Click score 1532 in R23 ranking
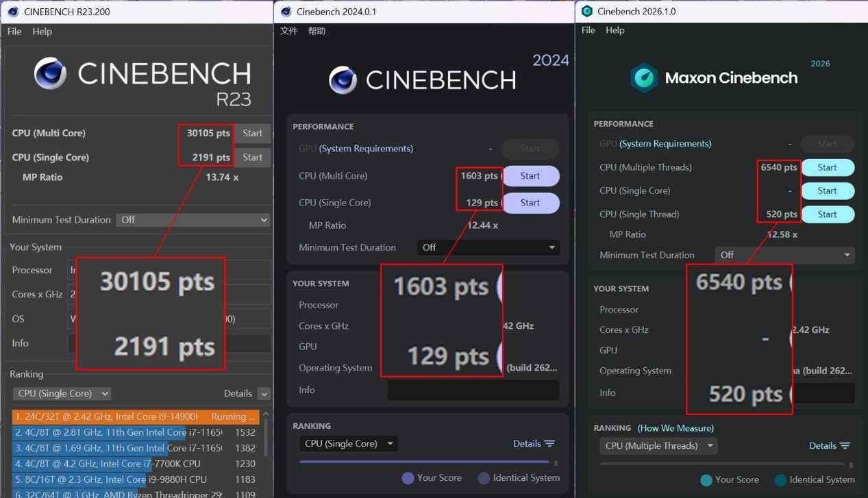 [245, 432]
